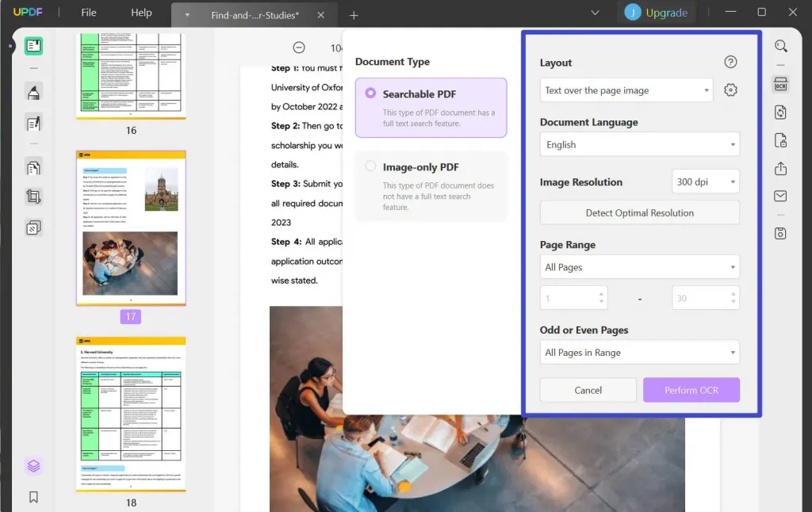Open the OCR tool in right sidebar
Viewport: 812px width, 512px height.
[780, 84]
